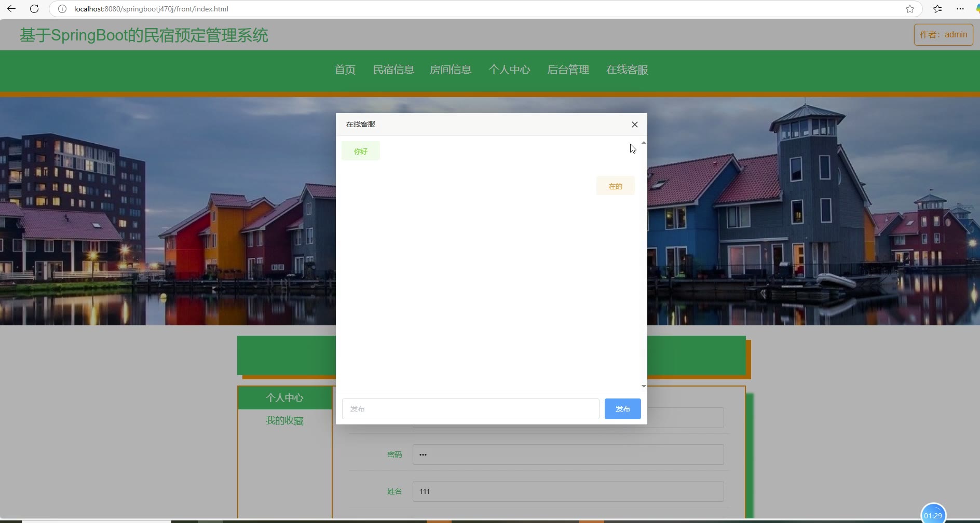Screen dimensions: 980x523
Task: Click the 姓名 field containing 111
Action: pyautogui.click(x=568, y=491)
